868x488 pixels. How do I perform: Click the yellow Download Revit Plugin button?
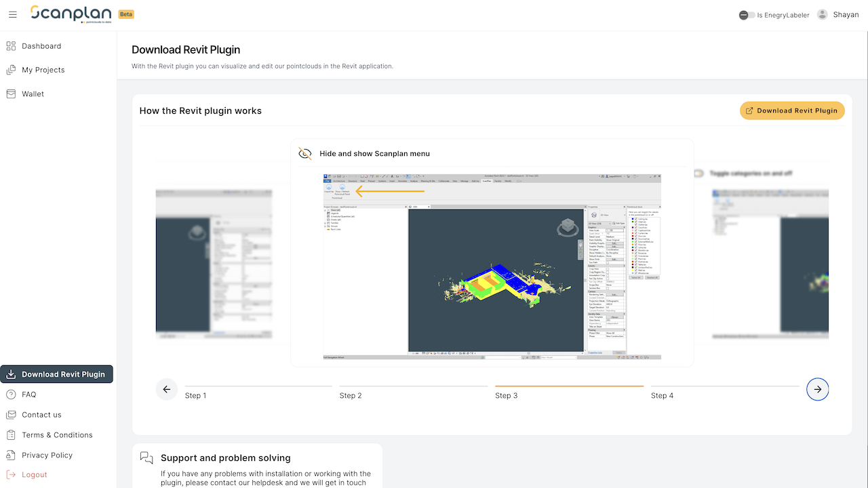coord(792,110)
